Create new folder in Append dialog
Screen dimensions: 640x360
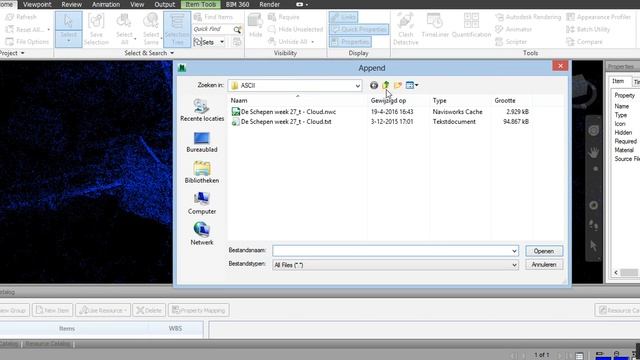coord(398,85)
